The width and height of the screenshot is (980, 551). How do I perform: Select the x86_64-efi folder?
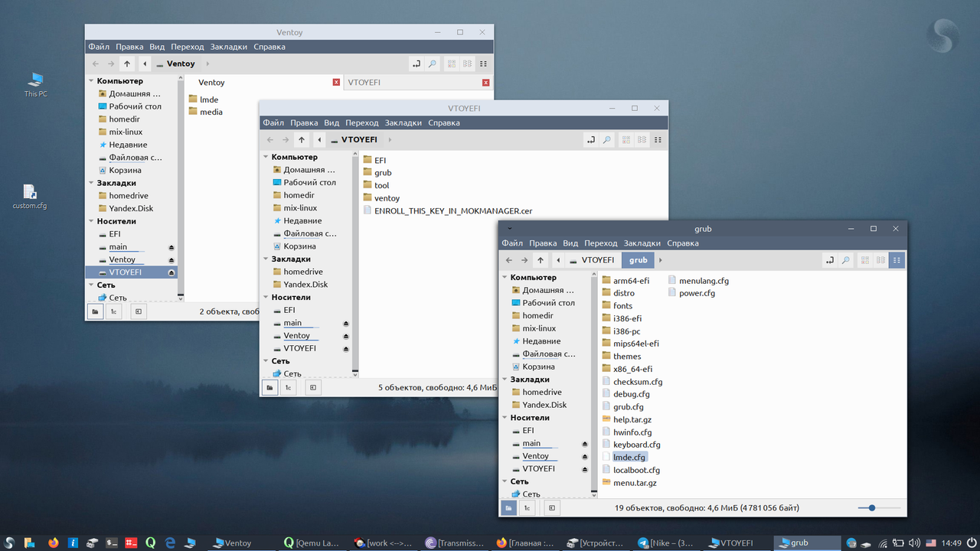[x=627, y=369]
